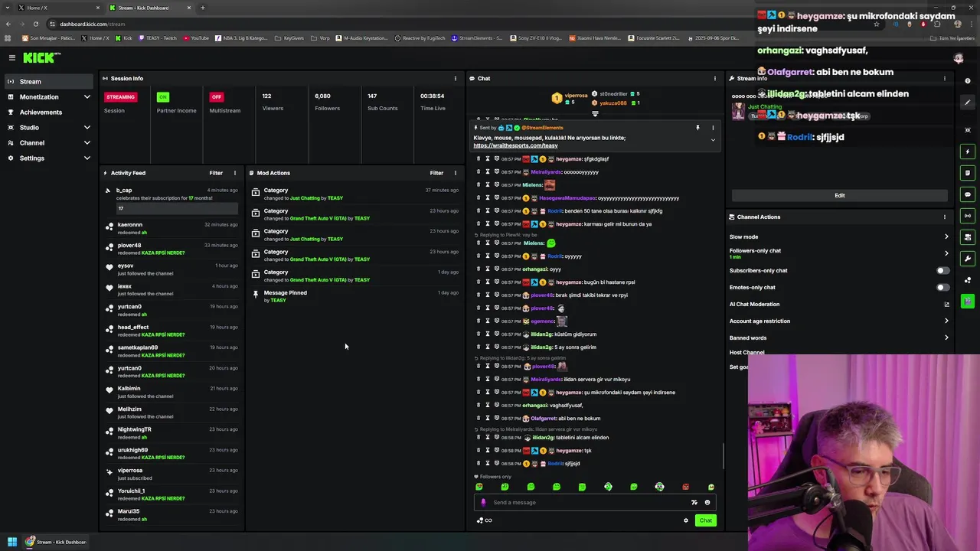The image size is (980, 551).
Task: Select Stream - Kick Dashboard browser tab
Action: (x=149, y=8)
